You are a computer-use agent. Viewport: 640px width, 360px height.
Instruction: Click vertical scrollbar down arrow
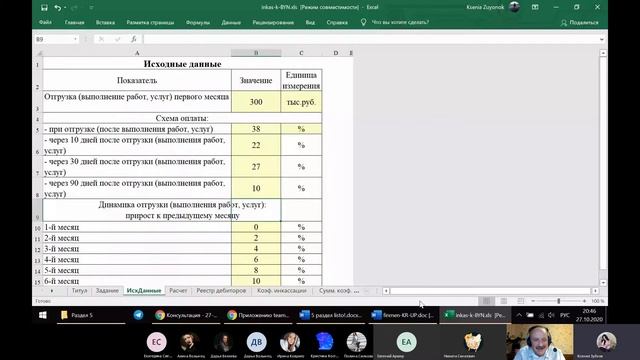click(603, 282)
